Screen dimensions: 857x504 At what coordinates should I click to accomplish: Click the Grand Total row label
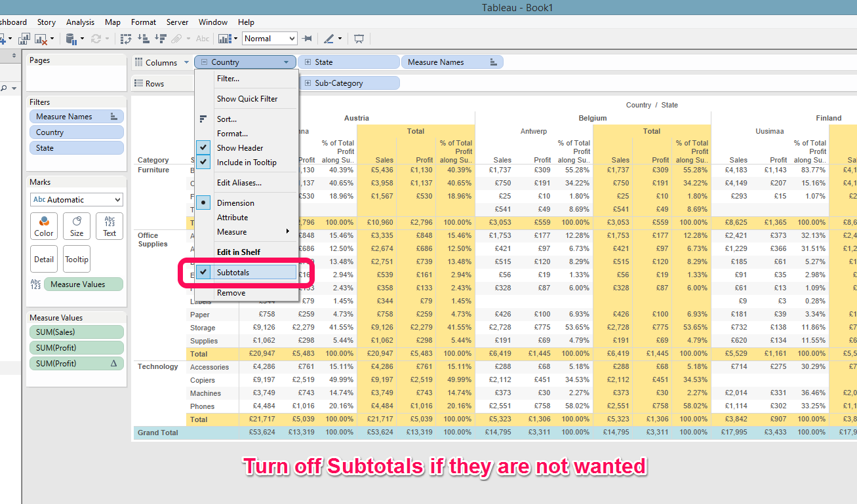click(x=157, y=433)
